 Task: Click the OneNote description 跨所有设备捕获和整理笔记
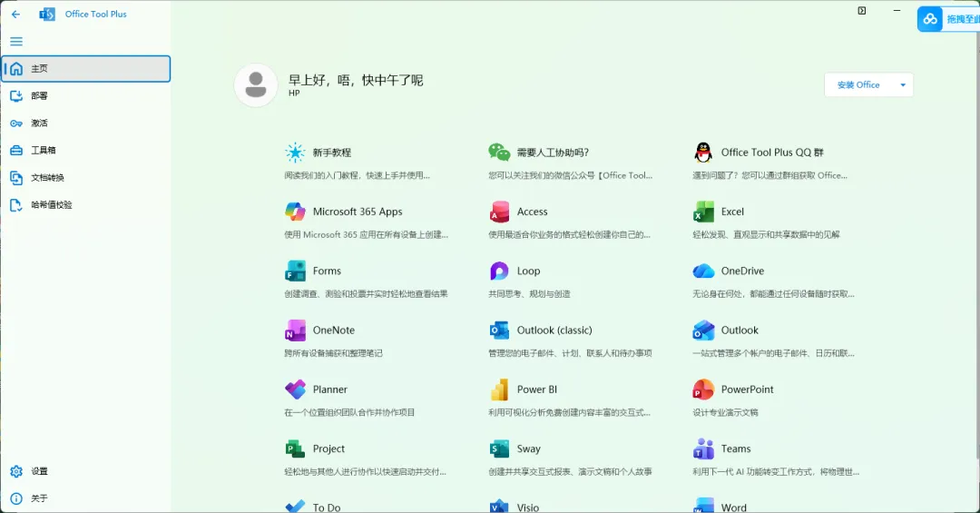pyautogui.click(x=333, y=353)
